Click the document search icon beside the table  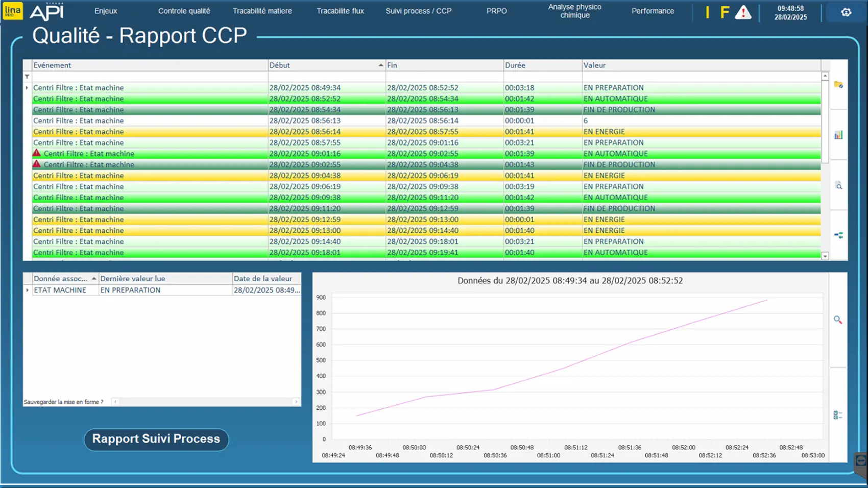point(838,186)
